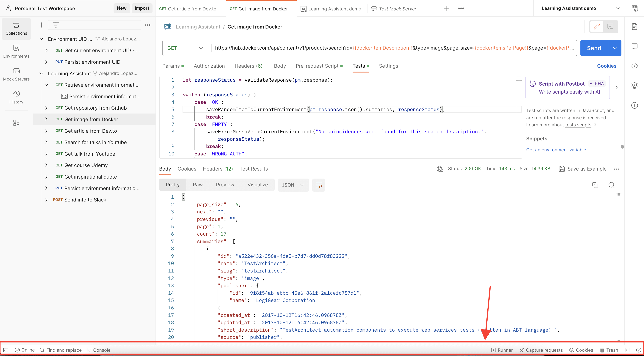Launch the Collection Runner
Screen dimensions: 644x356
502,350
